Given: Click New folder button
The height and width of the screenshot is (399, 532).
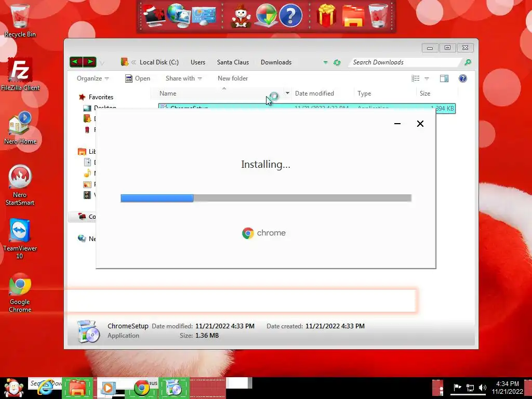Looking at the screenshot, I should pyautogui.click(x=233, y=78).
